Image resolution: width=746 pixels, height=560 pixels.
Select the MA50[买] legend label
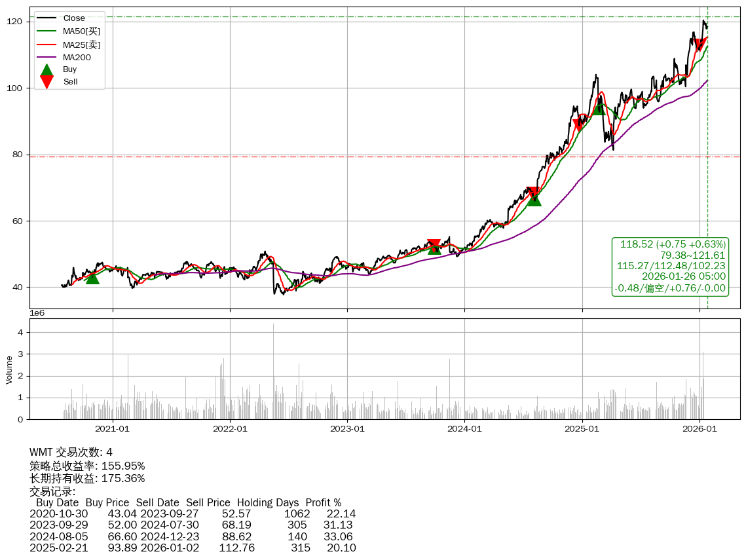81,31
